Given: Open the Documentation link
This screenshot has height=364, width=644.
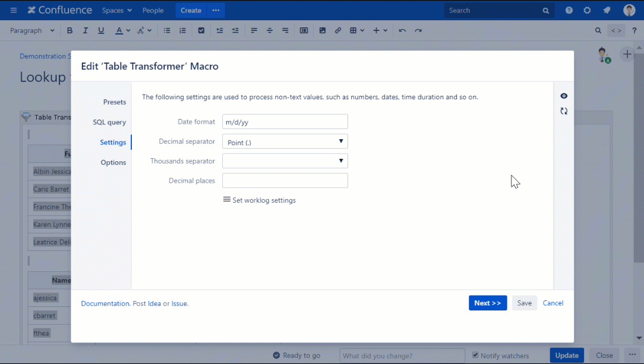Looking at the screenshot, I should (x=105, y=303).
